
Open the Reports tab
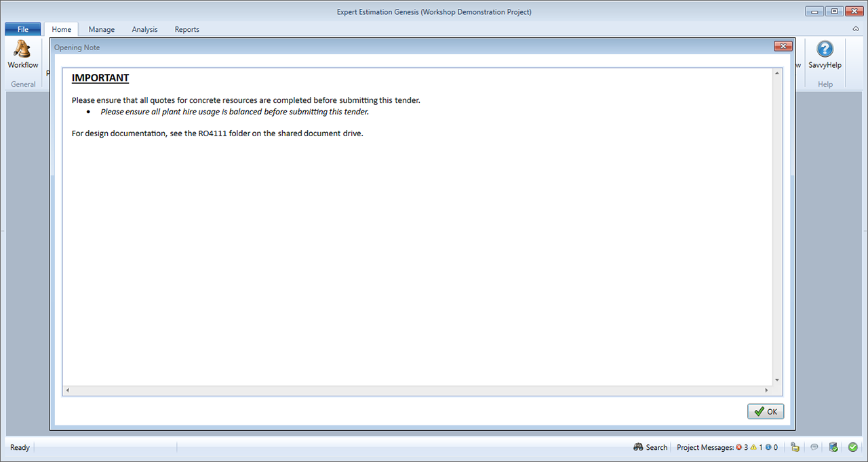186,29
